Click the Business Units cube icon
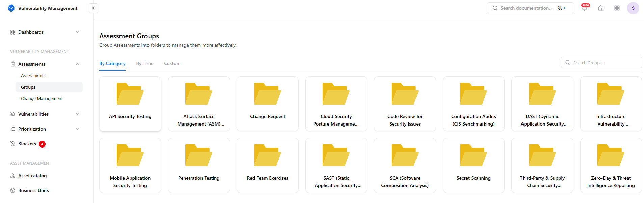Image resolution: width=644 pixels, height=203 pixels. tap(13, 190)
